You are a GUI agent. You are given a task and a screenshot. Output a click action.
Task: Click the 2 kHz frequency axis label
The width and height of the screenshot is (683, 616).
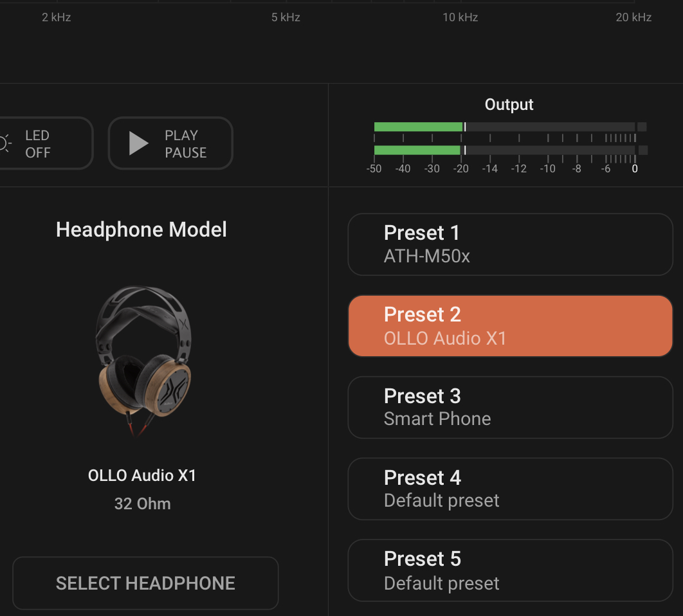point(57,17)
